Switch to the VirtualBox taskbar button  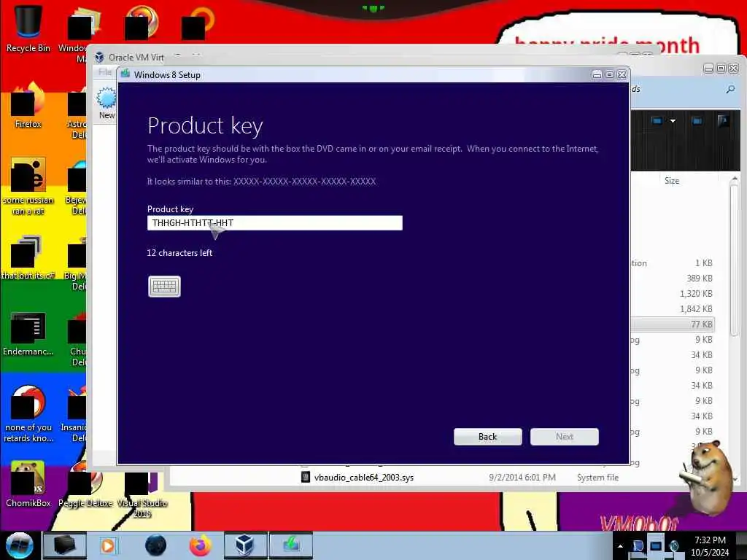[x=245, y=545]
